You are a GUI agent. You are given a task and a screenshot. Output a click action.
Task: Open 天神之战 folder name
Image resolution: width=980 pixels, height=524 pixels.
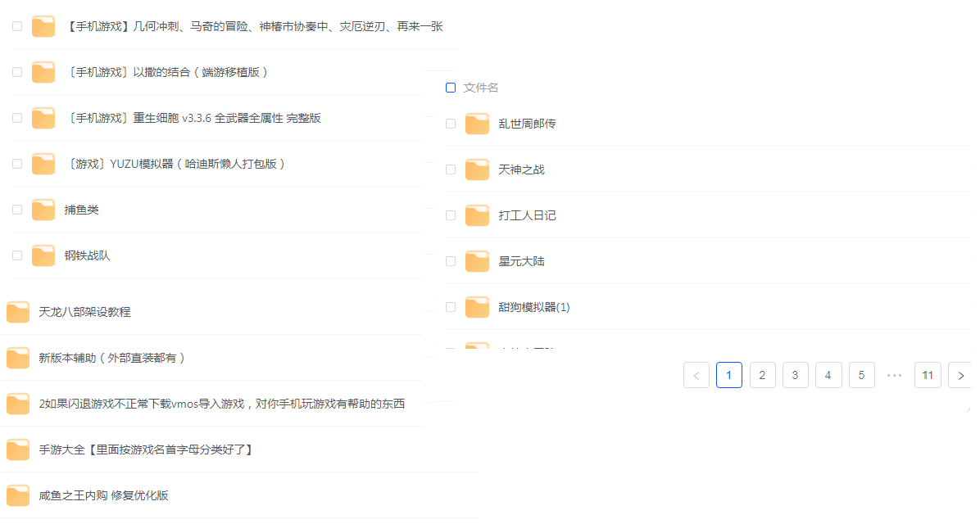[x=522, y=169]
